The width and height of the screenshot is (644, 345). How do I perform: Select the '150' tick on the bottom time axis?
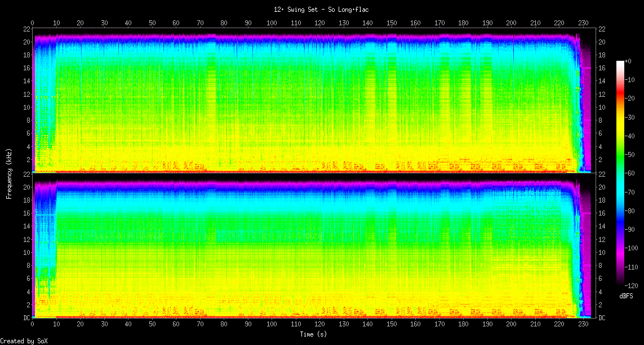pyautogui.click(x=392, y=325)
